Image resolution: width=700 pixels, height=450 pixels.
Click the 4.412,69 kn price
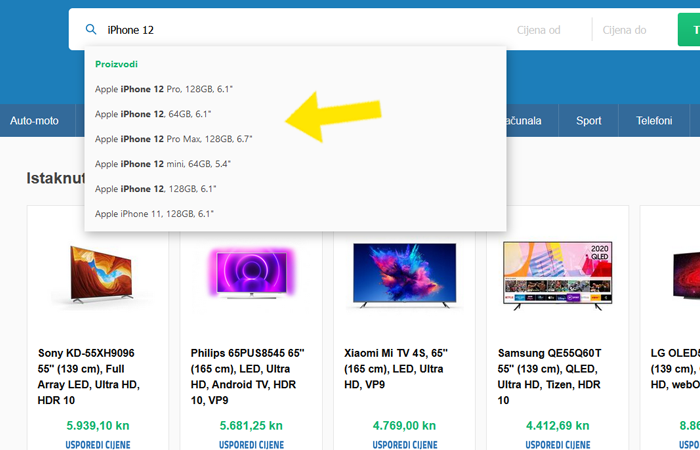point(558,425)
